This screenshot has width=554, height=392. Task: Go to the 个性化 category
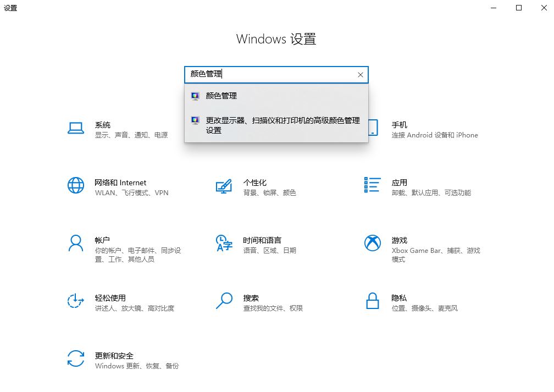point(255,183)
